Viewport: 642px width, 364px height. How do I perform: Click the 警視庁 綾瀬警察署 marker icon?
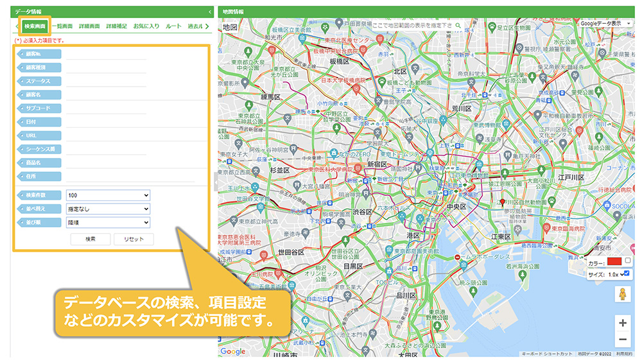(519, 48)
